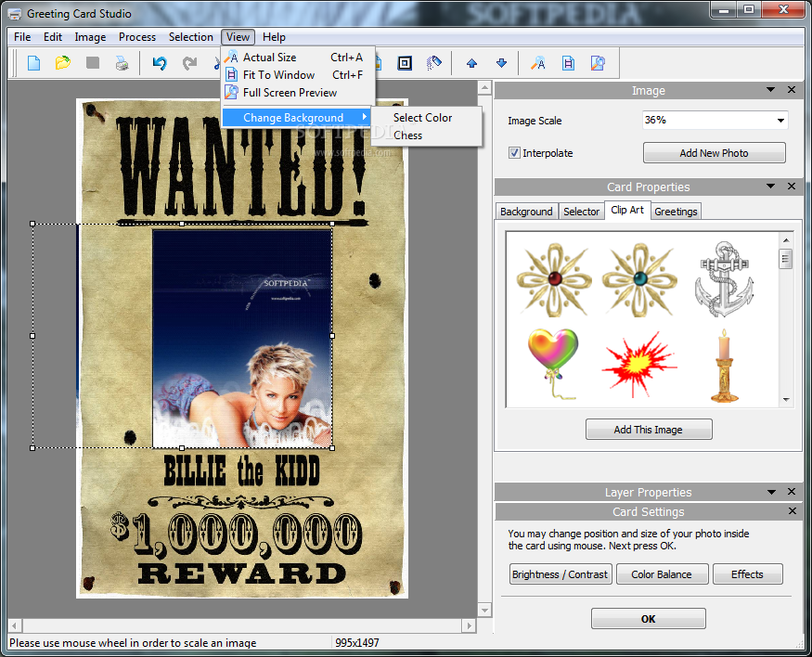Click the Add New Photo button

click(x=715, y=153)
